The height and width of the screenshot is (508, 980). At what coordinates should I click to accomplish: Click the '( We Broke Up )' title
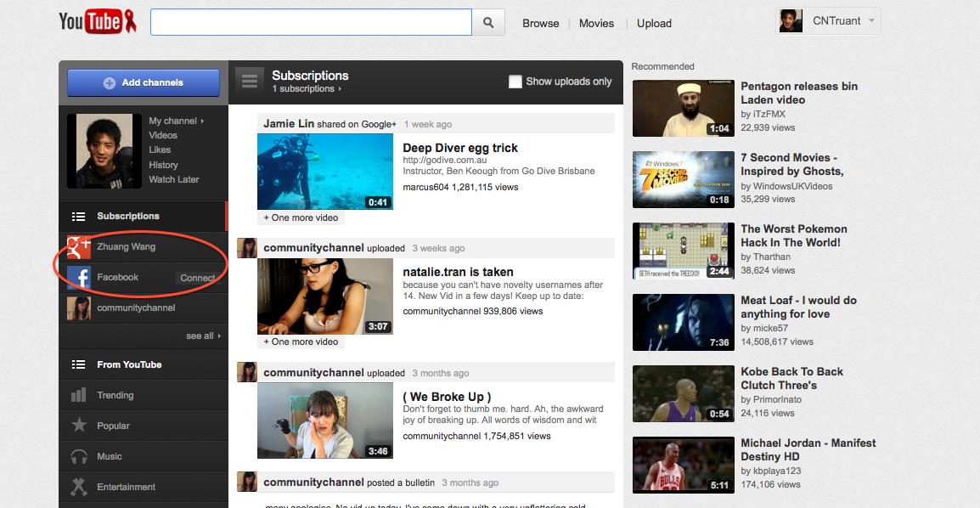(x=447, y=397)
